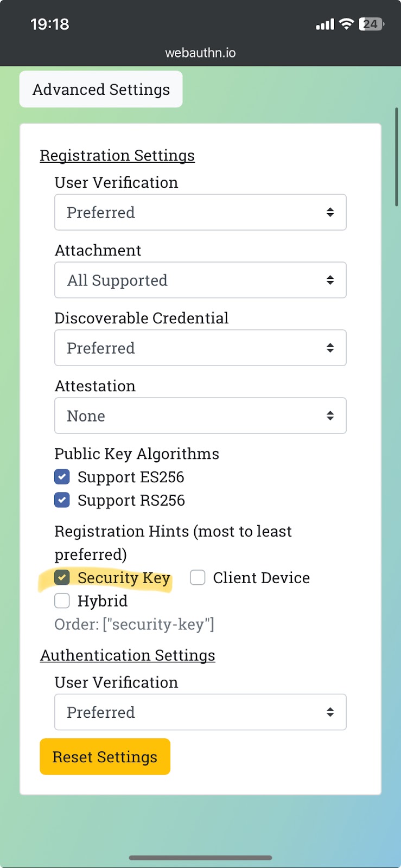Open the Attachment dropdown
This screenshot has width=401, height=868.
(x=200, y=280)
